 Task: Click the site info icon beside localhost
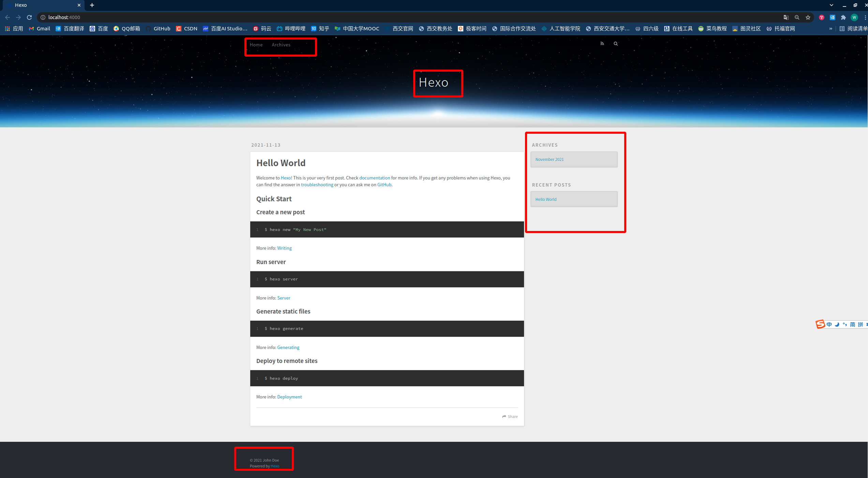coord(43,17)
